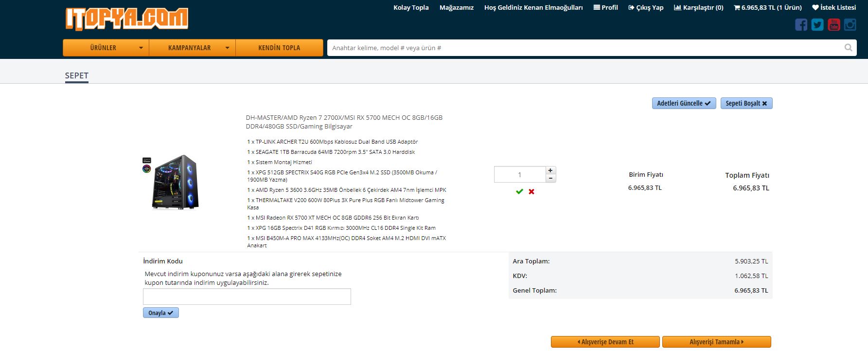Open the YouTube social icon
The image size is (868, 354).
click(834, 24)
